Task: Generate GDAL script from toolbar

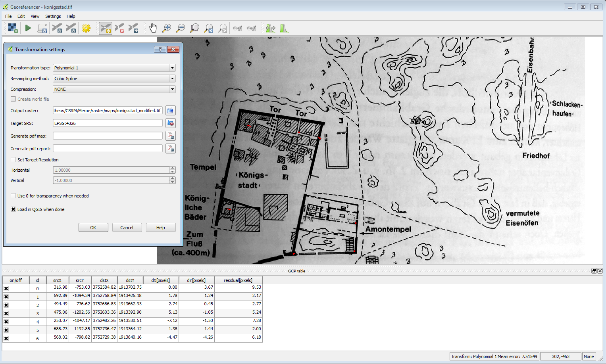Action: pos(42,28)
